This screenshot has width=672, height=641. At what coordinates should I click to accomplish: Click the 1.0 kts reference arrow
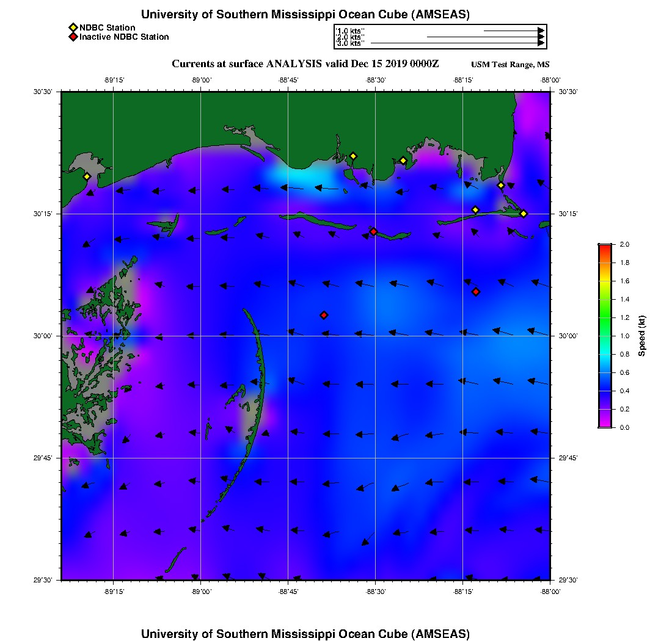pos(513,30)
